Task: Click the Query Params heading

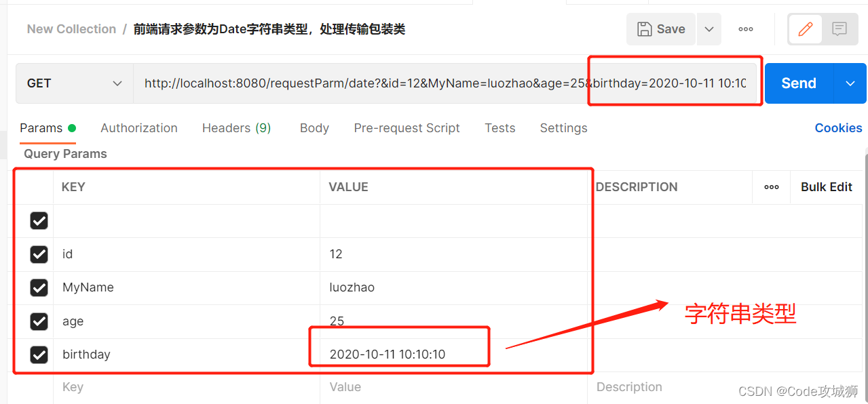Action: point(65,154)
